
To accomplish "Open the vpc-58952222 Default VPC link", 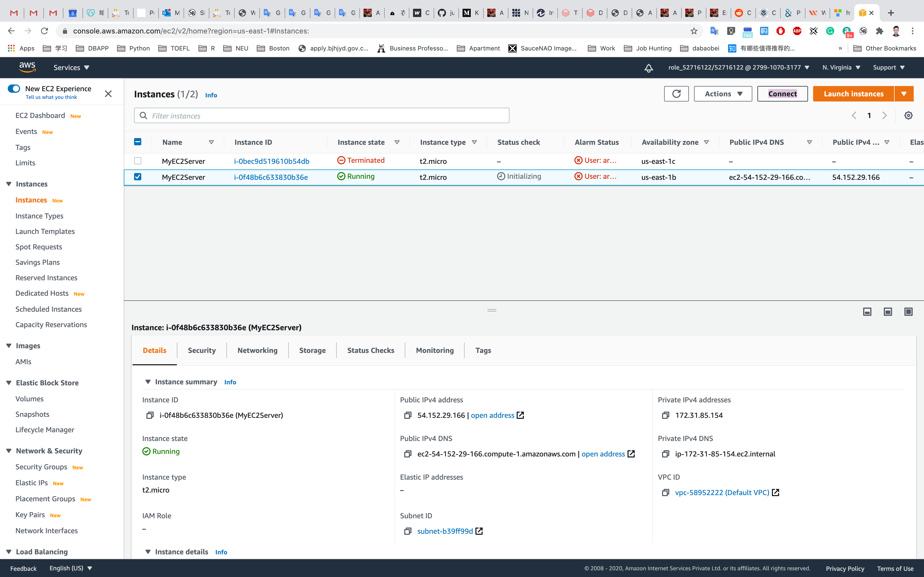I will [722, 492].
